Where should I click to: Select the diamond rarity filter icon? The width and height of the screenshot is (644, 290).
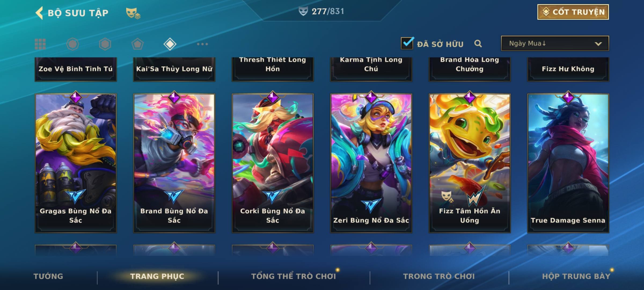click(x=170, y=44)
